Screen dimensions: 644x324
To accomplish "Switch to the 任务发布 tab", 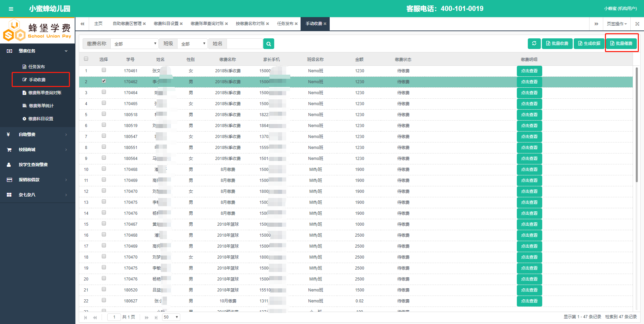I will (x=285, y=24).
